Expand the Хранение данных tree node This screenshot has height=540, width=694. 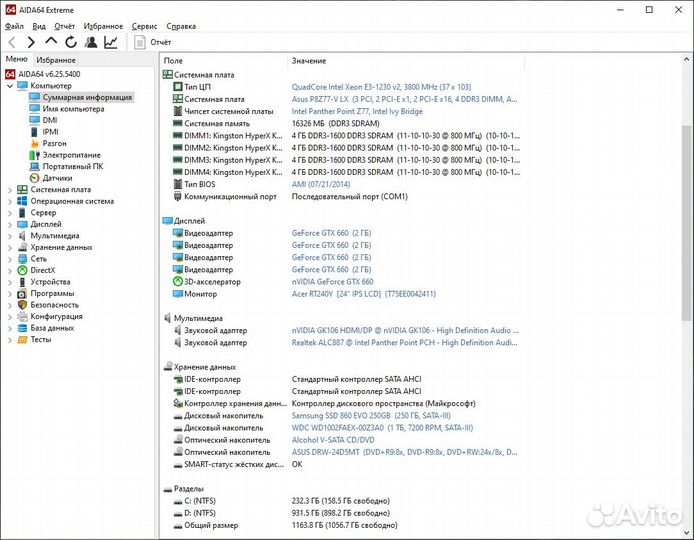[x=10, y=247]
